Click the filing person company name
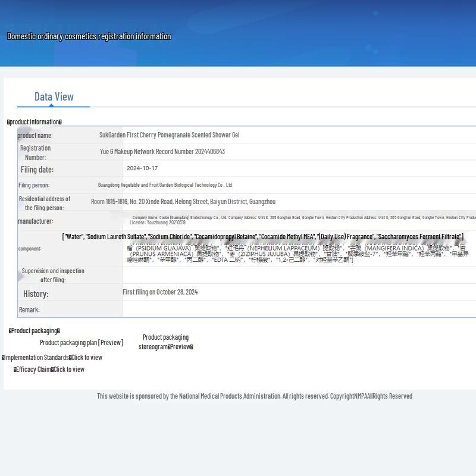 [x=165, y=185]
